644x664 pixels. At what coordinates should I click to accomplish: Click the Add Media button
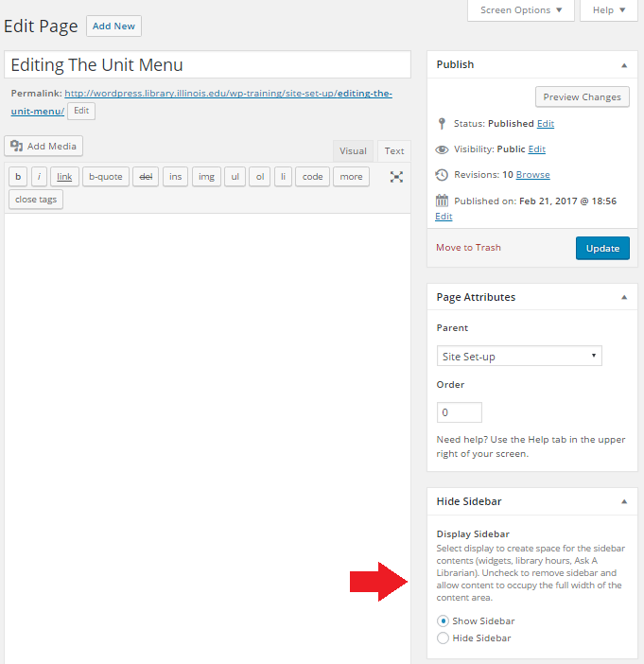(44, 147)
